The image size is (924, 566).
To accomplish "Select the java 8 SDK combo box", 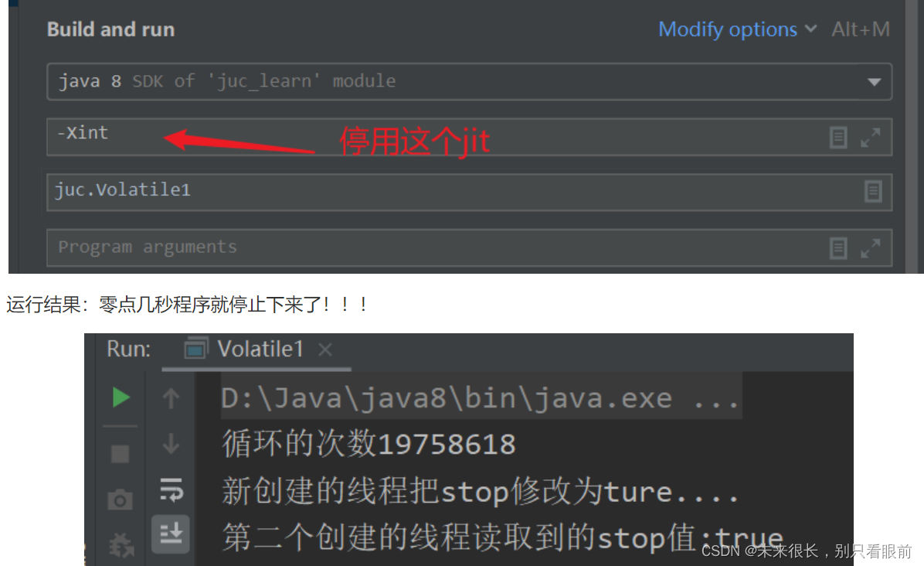I will click(x=469, y=81).
